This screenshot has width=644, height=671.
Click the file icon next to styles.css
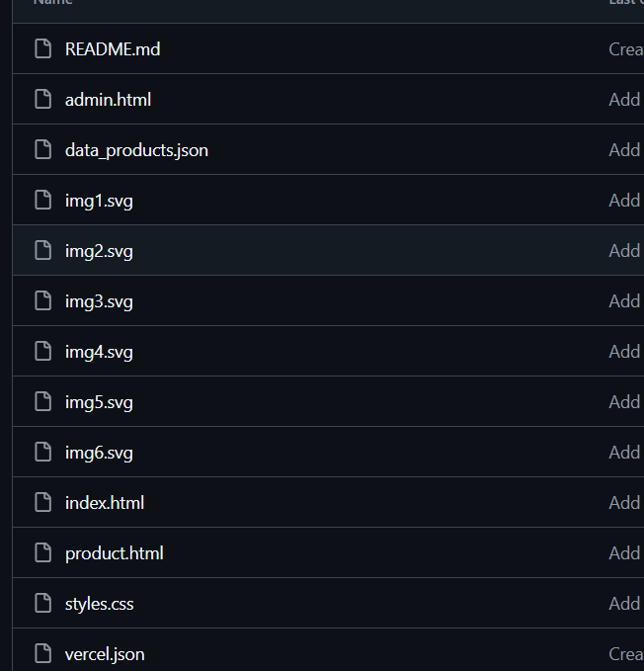coord(42,603)
